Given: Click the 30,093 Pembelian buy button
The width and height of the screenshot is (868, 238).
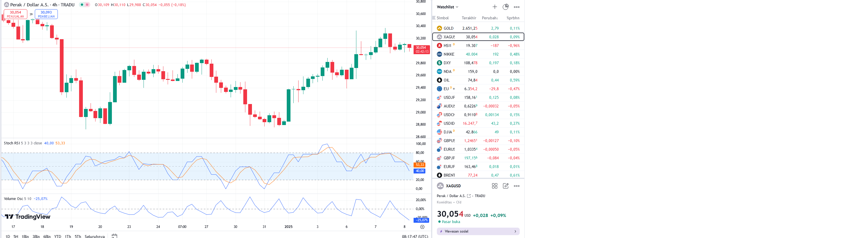Looking at the screenshot, I should tap(46, 14).
